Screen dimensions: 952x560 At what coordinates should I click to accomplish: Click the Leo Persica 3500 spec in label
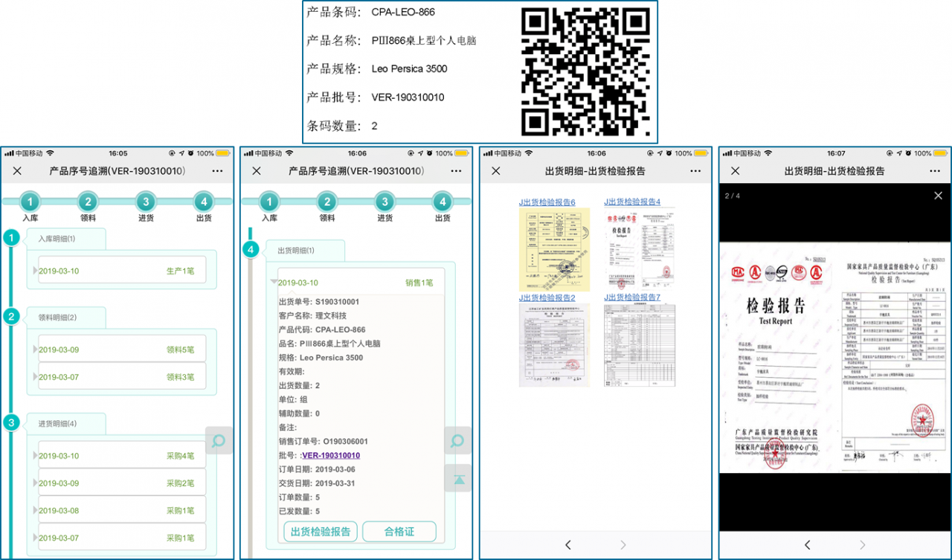click(409, 69)
